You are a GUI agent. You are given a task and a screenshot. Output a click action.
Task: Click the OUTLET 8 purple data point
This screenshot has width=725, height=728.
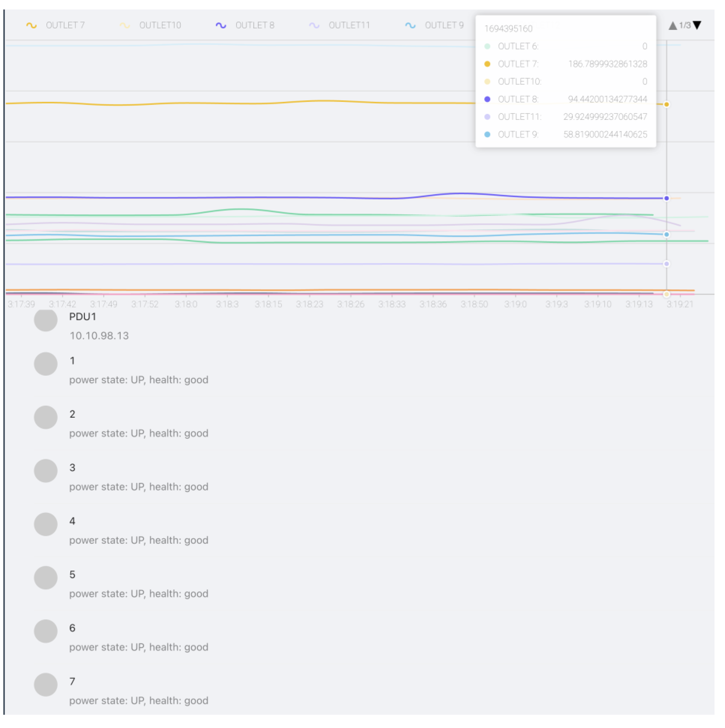(x=667, y=198)
